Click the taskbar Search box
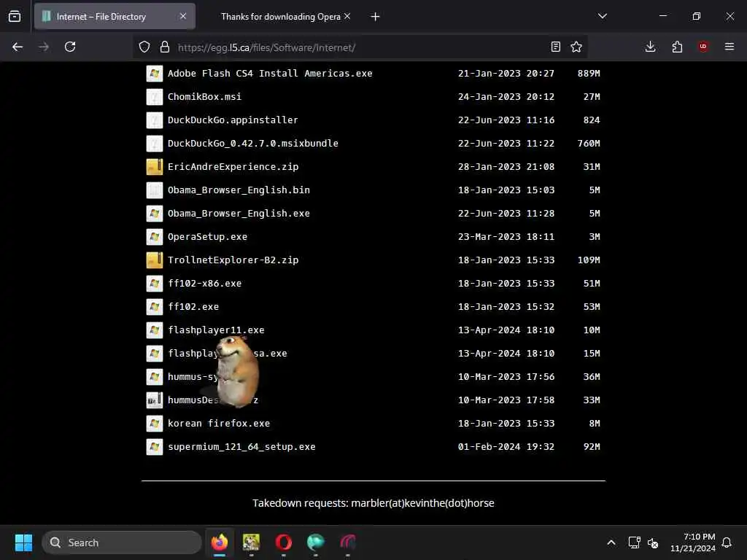 122,542
